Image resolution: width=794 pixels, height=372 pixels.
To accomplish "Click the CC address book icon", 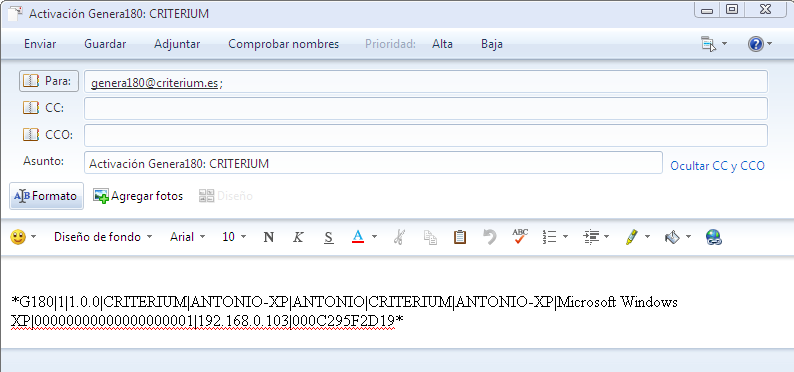I will tap(30, 108).
